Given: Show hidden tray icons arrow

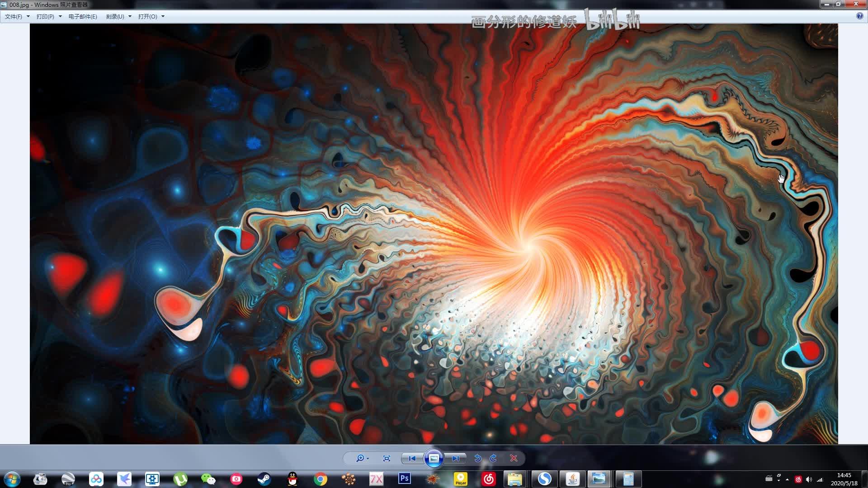Looking at the screenshot, I should (x=787, y=479).
